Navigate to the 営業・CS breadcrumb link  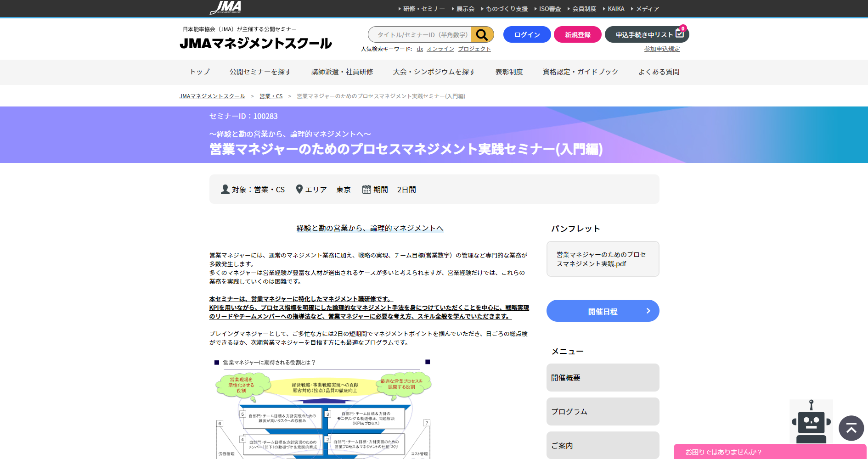point(271,96)
